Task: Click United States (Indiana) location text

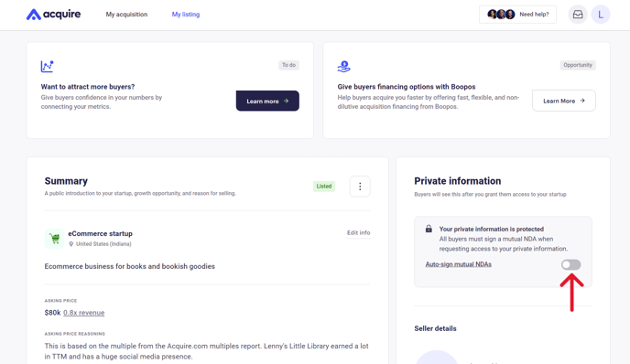Action: (103, 244)
